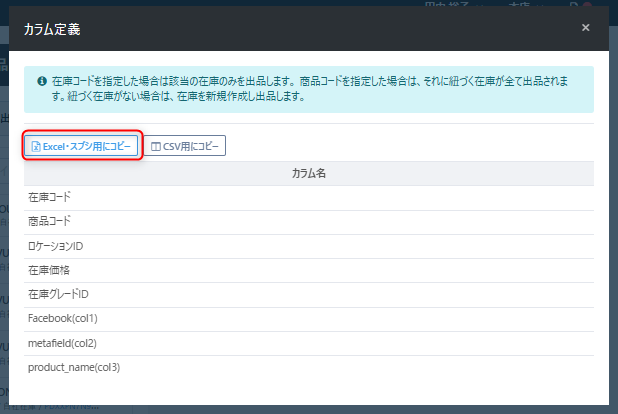Close the カラム定義 dialog with X
This screenshot has width=618, height=414.
585,28
